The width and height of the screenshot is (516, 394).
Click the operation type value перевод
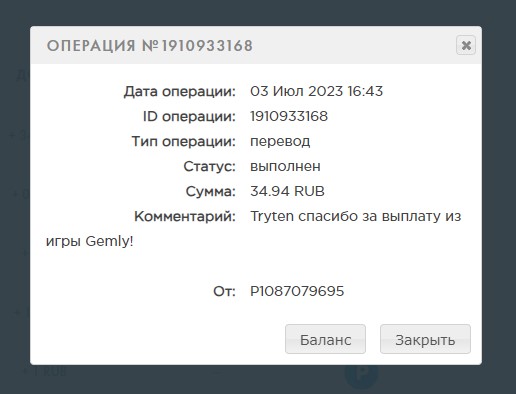coord(280,141)
